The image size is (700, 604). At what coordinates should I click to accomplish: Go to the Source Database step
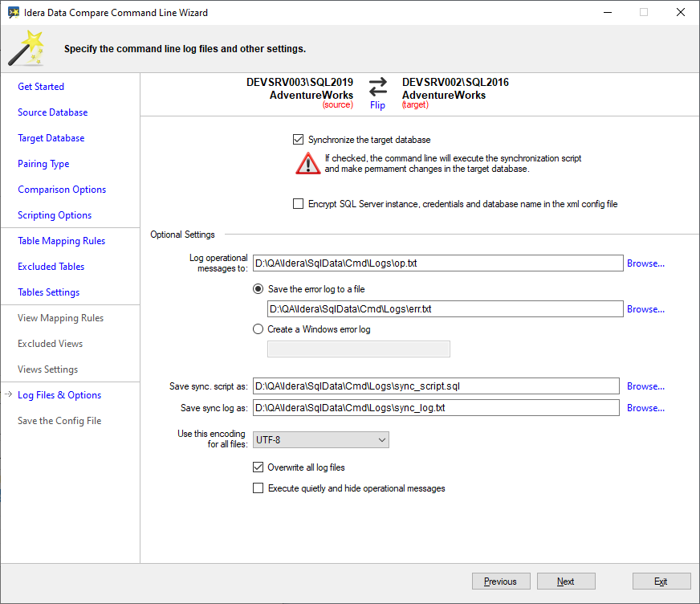(53, 112)
